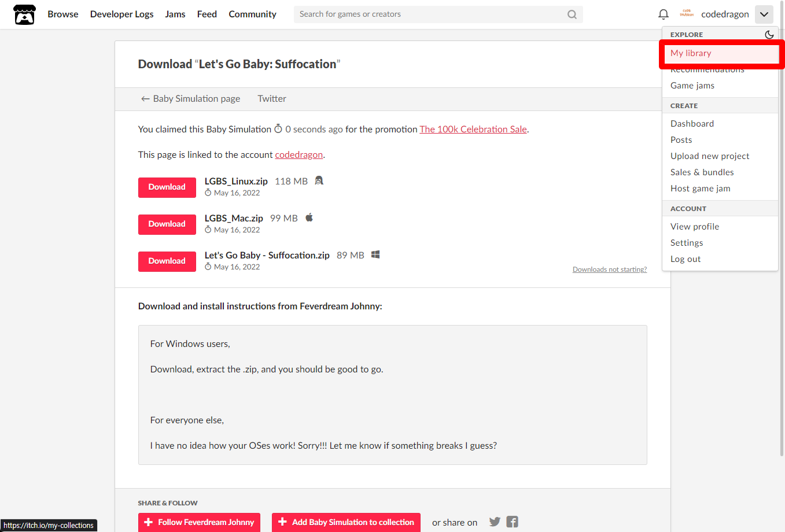Screen dimensions: 785x532
Task: Select Host game jam
Action: (720, 189)
